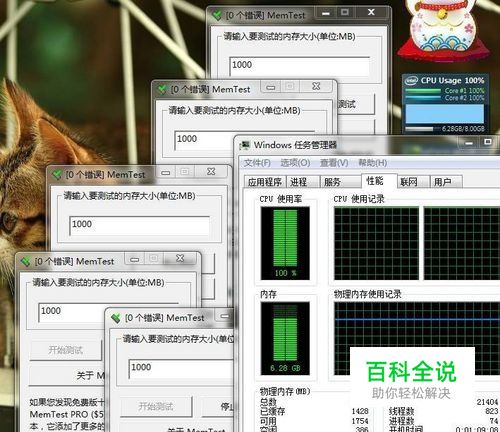
Task: Open the 选项(O) menu in Task Manager
Action: point(295,163)
